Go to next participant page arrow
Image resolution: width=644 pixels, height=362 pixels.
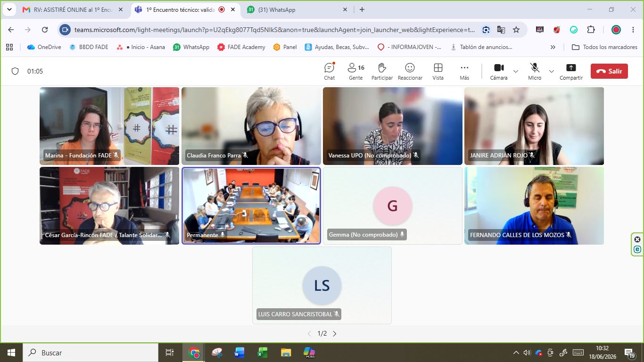point(335,333)
